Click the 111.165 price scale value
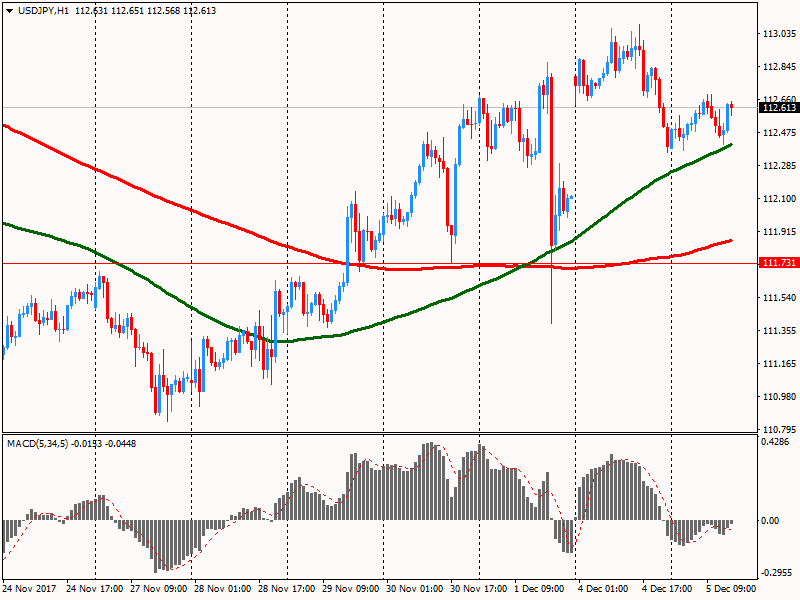 click(x=779, y=364)
